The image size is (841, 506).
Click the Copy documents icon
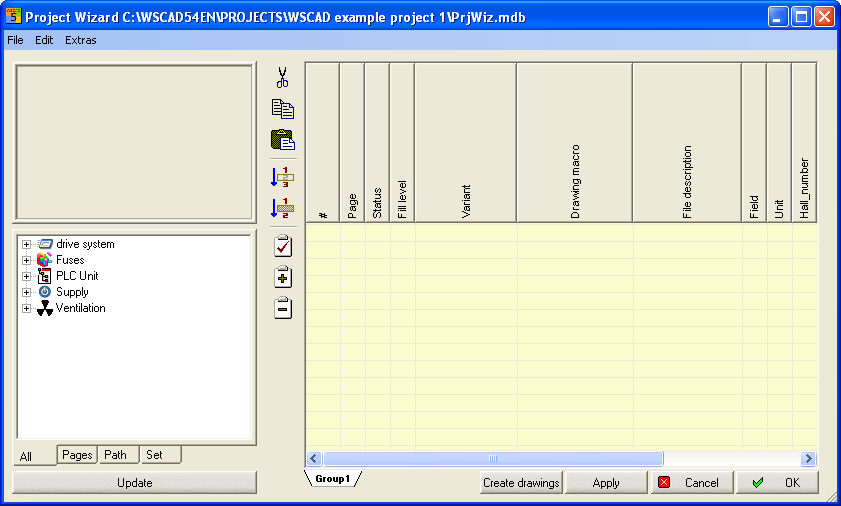click(x=283, y=109)
